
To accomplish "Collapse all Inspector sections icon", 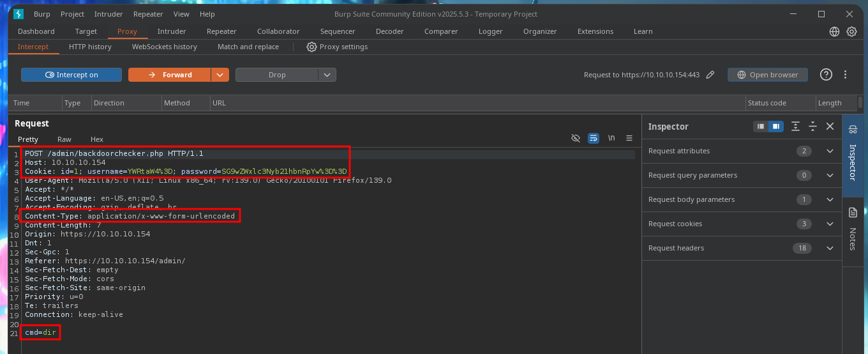I will [x=812, y=127].
